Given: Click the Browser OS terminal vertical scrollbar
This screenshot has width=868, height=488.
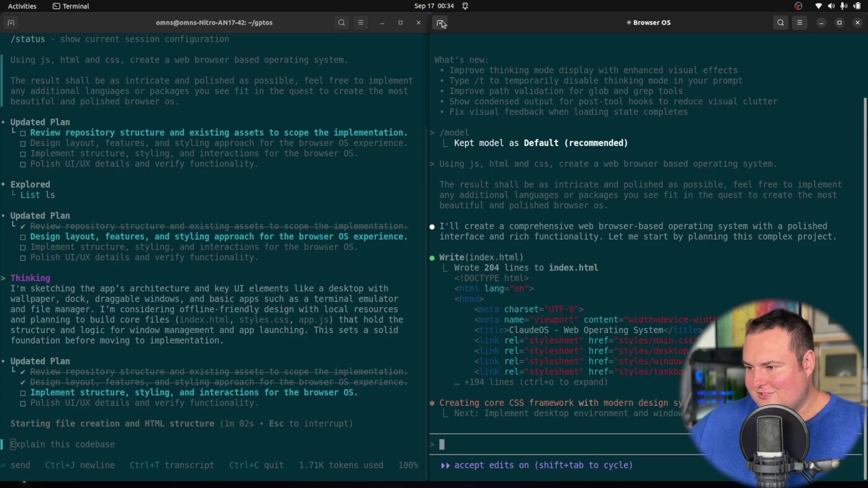Looking at the screenshot, I should (865, 289).
